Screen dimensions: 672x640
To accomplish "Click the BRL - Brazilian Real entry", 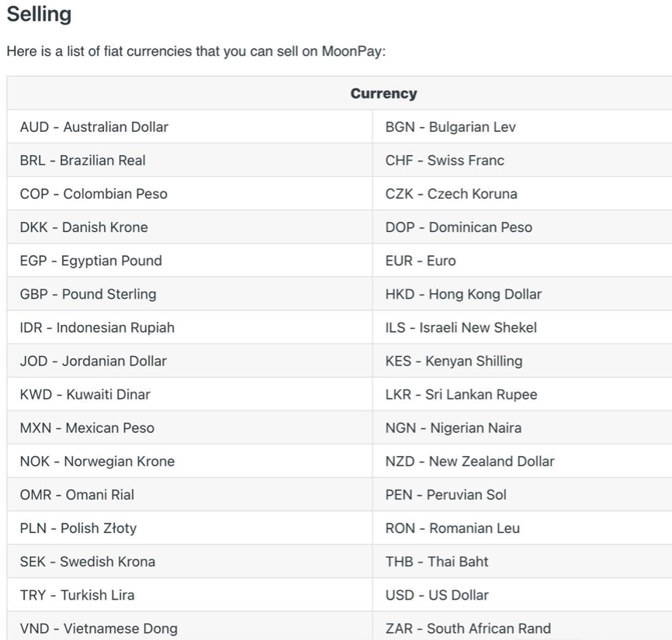I will click(82, 161).
